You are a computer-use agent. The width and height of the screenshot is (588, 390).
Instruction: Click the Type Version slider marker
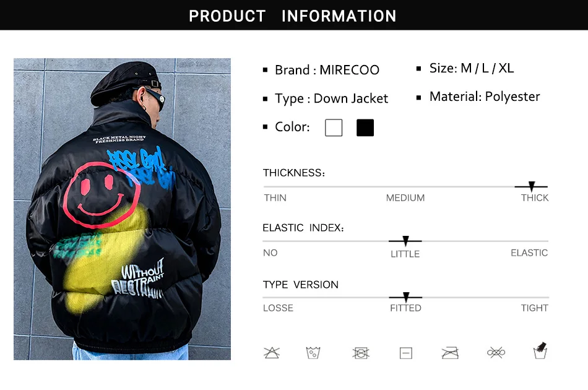point(406,297)
